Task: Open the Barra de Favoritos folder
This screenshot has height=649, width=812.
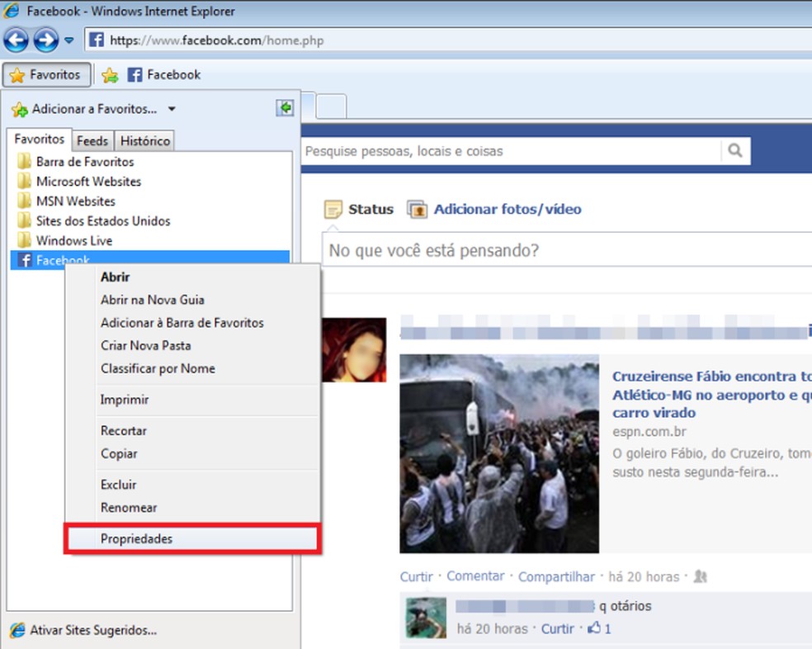Action: point(76,162)
